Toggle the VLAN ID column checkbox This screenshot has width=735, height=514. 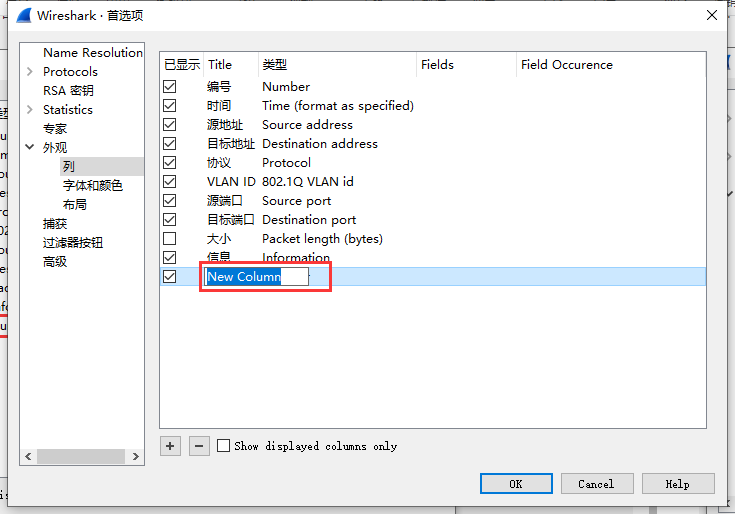pyautogui.click(x=170, y=181)
